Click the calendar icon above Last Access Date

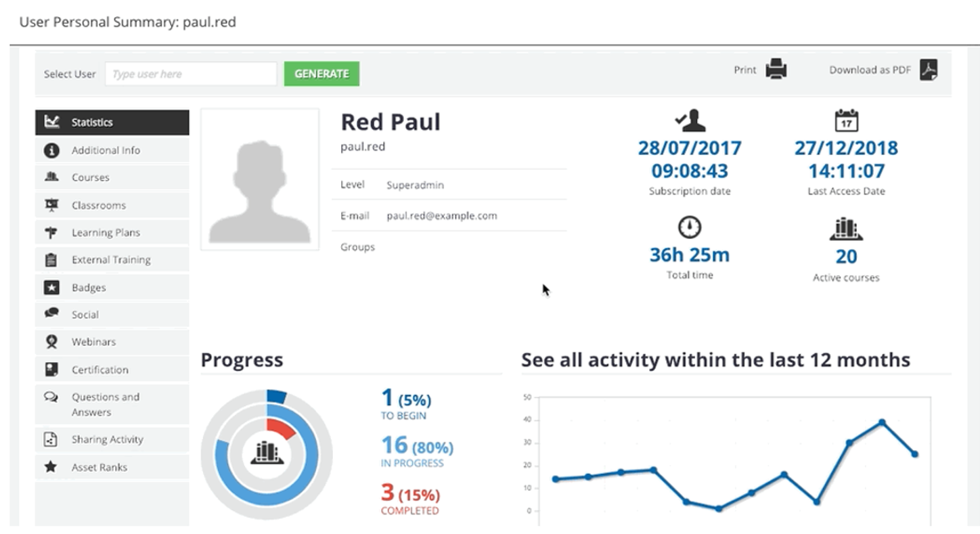pos(846,120)
